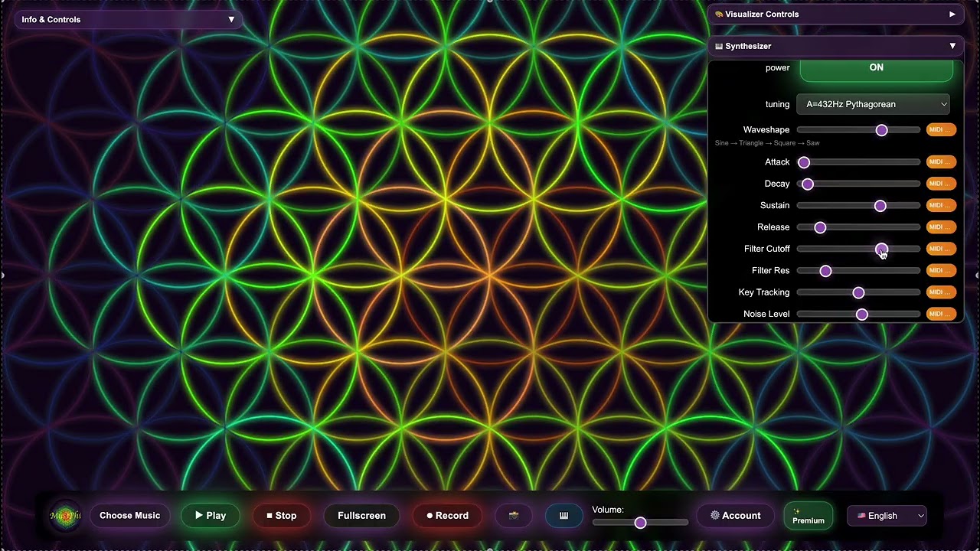Start recording with the Record button

(447, 516)
